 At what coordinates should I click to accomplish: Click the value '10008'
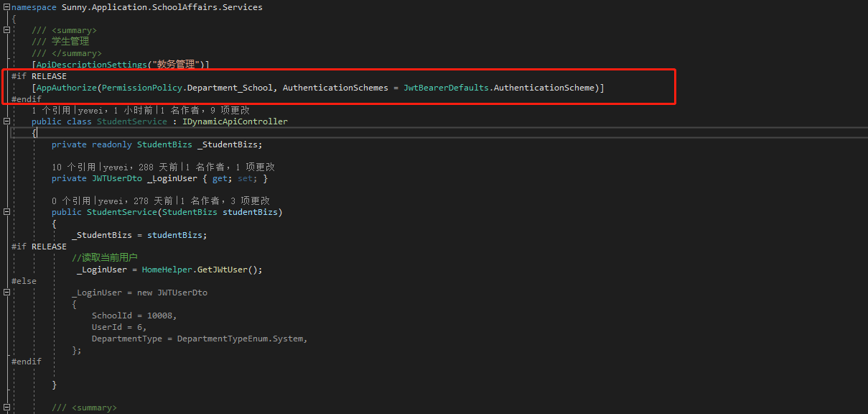159,316
